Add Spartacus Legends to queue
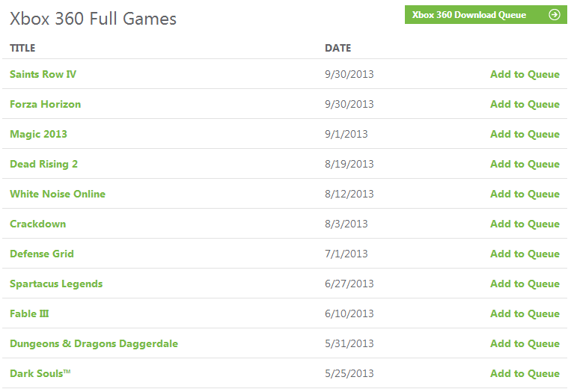This screenshot has width=571, height=392. [525, 284]
